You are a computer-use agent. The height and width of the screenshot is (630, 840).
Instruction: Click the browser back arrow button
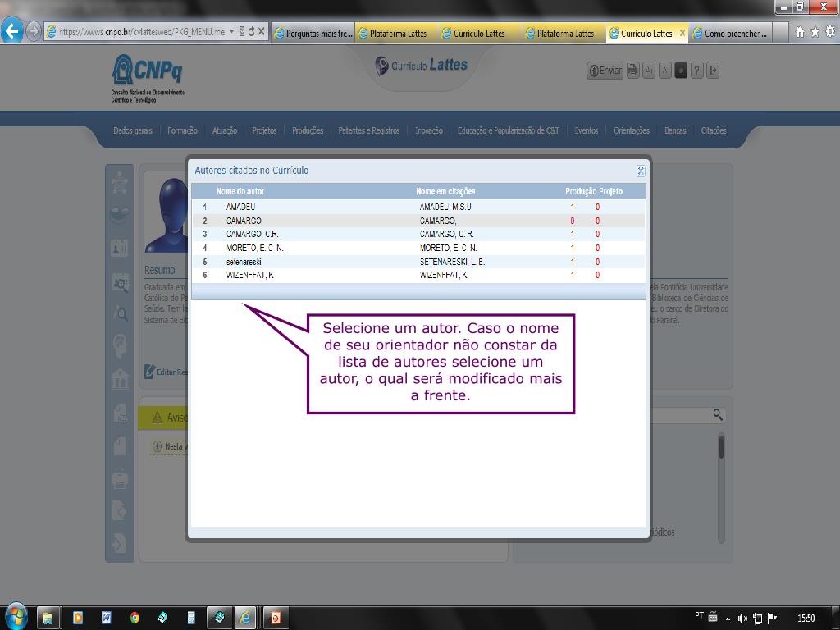[x=11, y=31]
